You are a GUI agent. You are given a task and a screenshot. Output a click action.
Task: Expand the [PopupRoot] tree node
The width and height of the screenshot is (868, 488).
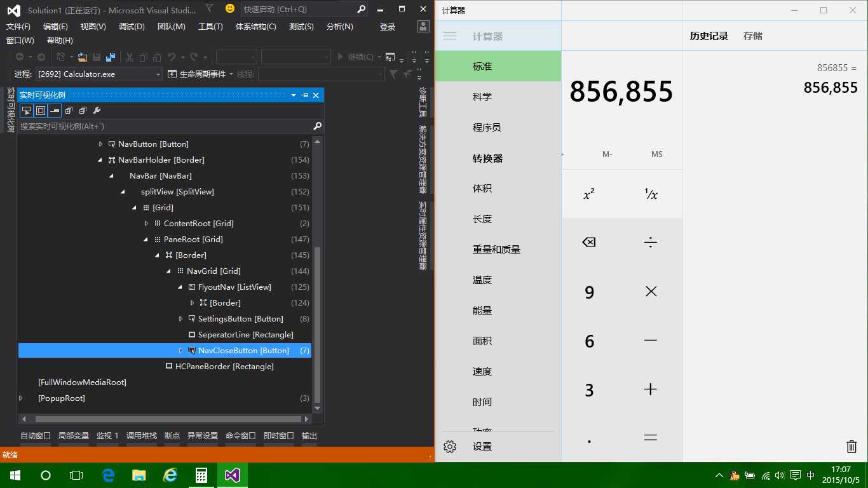(x=21, y=398)
